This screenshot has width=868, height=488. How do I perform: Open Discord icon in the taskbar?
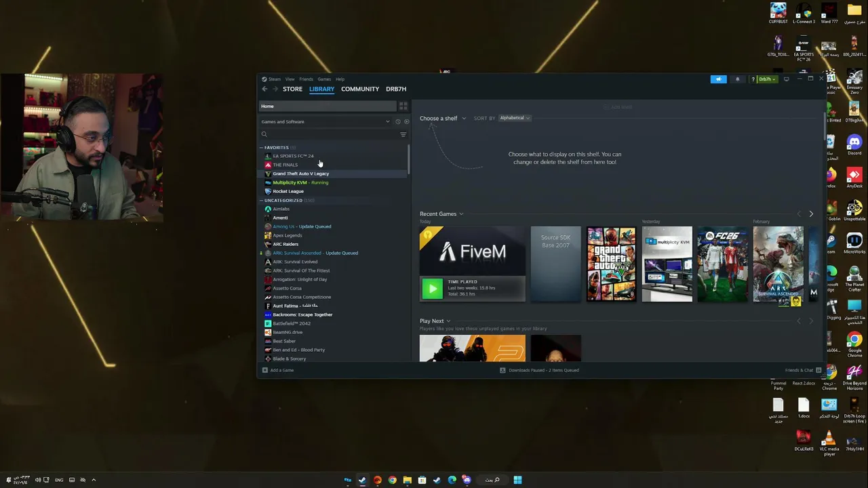[x=467, y=480]
